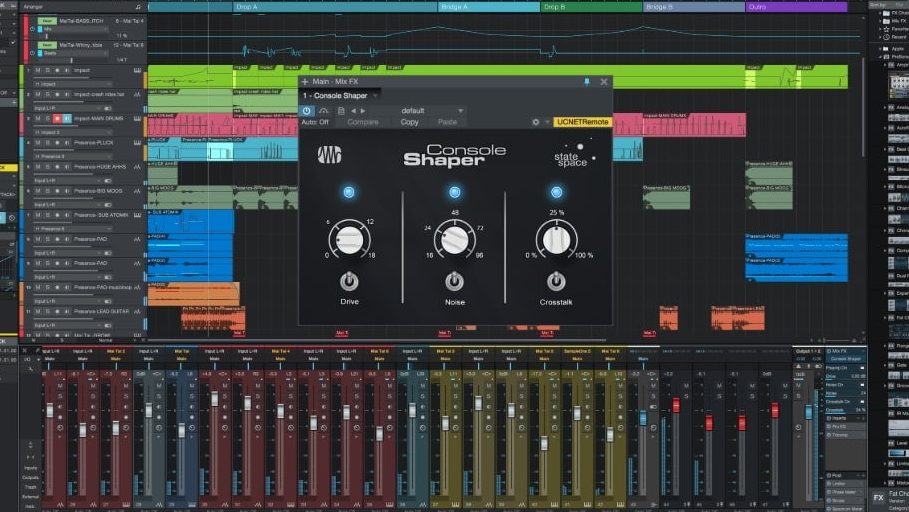Expand the 1 - Console Shaper selector
Screen dimensions: 909x512
[341, 95]
